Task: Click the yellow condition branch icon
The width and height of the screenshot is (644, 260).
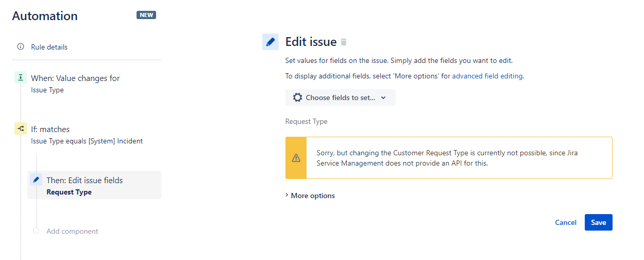Action: pyautogui.click(x=20, y=129)
